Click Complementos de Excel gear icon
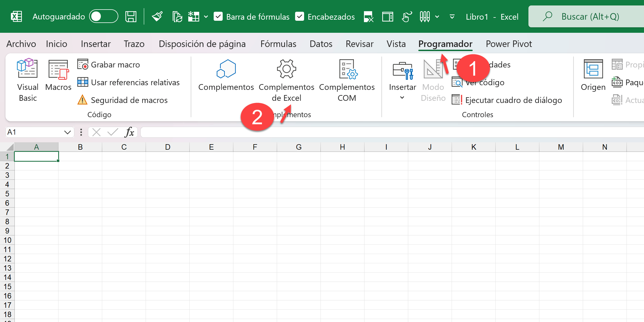Viewport: 644px width, 322px height. point(286,69)
